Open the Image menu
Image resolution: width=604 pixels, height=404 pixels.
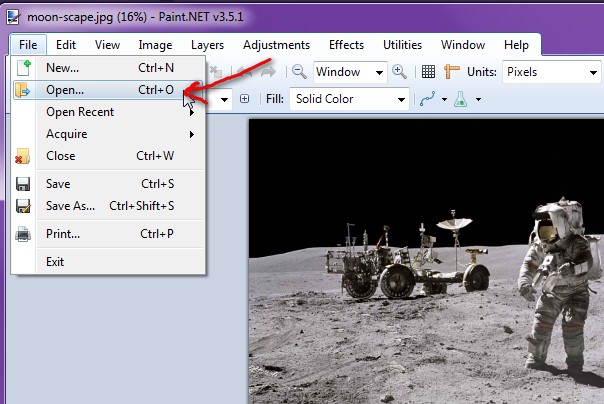tap(155, 45)
